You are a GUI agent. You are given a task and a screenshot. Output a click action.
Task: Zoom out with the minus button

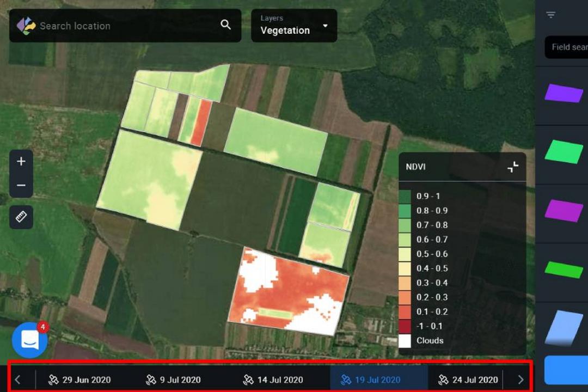click(21, 185)
